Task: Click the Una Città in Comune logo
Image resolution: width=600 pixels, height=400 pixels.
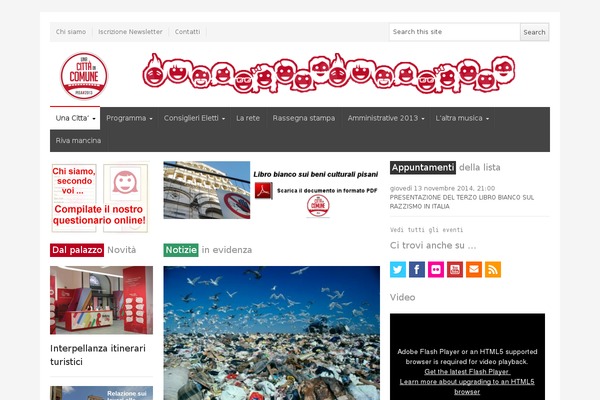Action: 84,76
